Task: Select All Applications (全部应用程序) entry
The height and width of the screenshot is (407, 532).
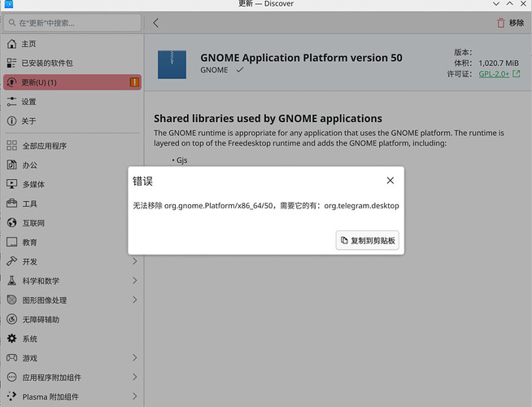Action: point(72,146)
